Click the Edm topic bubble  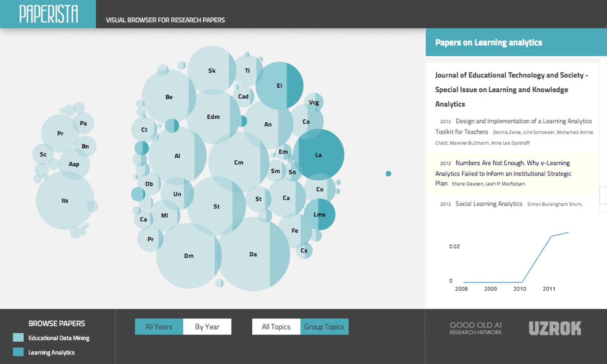213,117
